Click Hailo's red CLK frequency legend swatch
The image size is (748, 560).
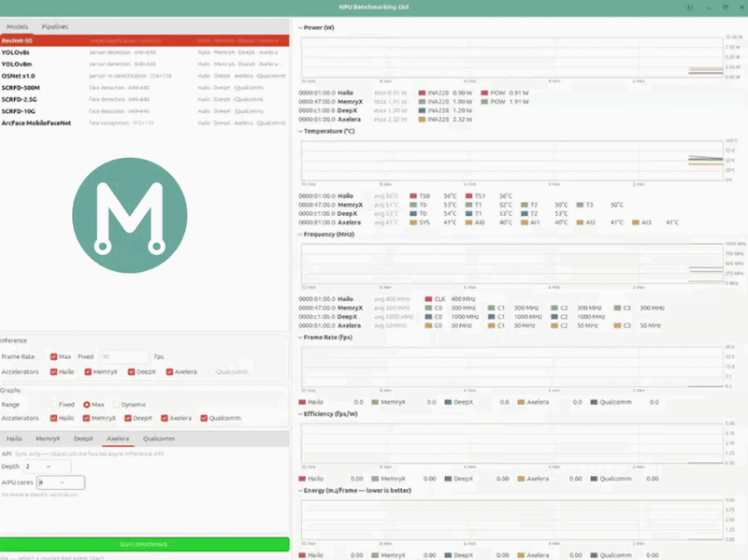428,299
